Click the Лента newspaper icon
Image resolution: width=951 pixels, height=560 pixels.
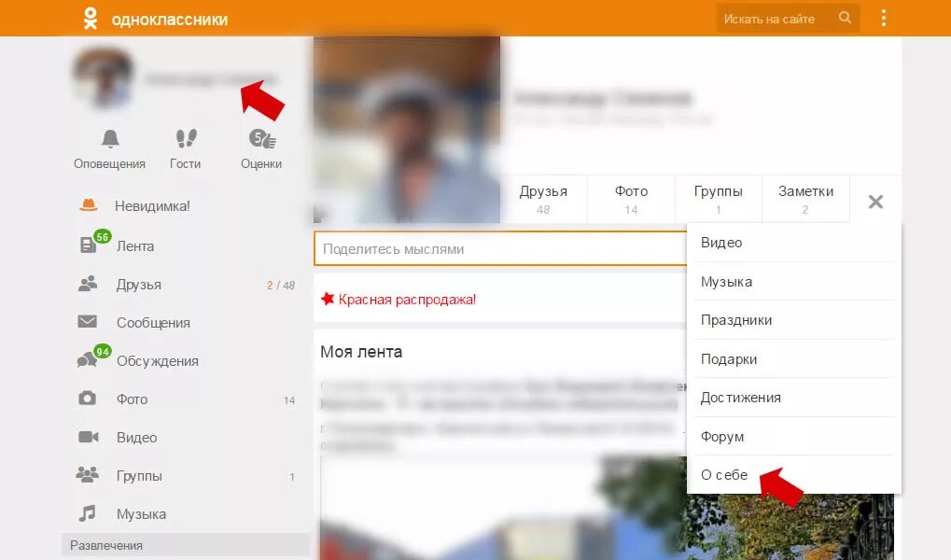pos(88,245)
